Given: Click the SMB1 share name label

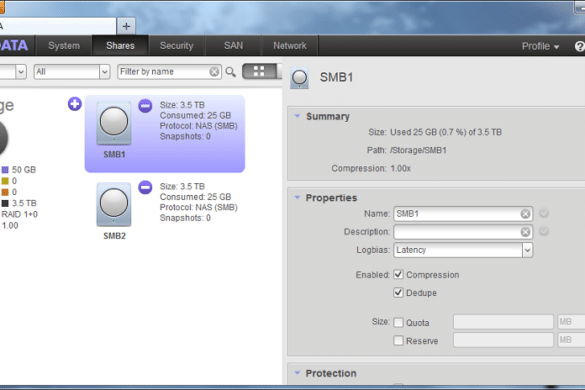Looking at the screenshot, I should [x=114, y=155].
